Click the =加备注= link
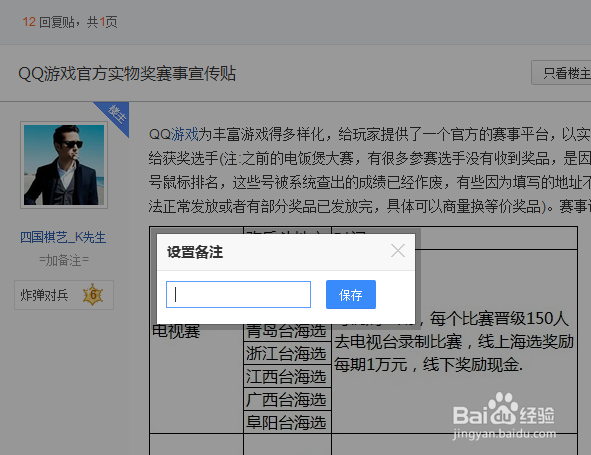The image size is (591, 455). (x=64, y=260)
